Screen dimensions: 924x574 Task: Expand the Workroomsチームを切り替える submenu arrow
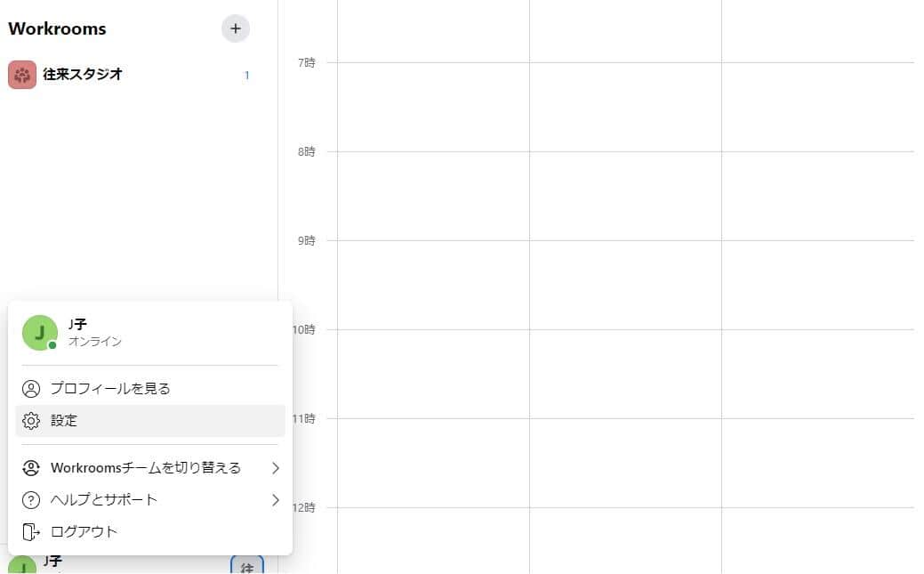point(276,468)
